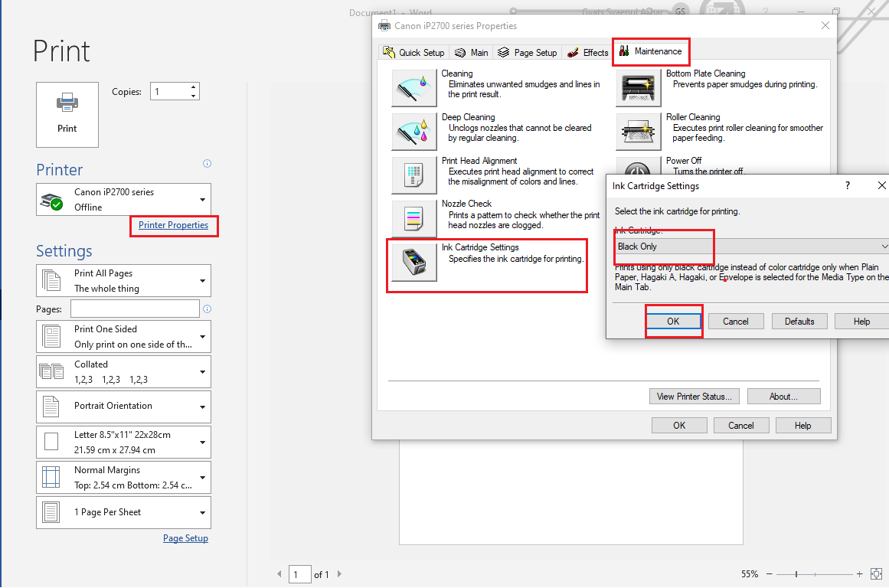Click the Defaults button
The width and height of the screenshot is (889, 588).
[799, 322]
